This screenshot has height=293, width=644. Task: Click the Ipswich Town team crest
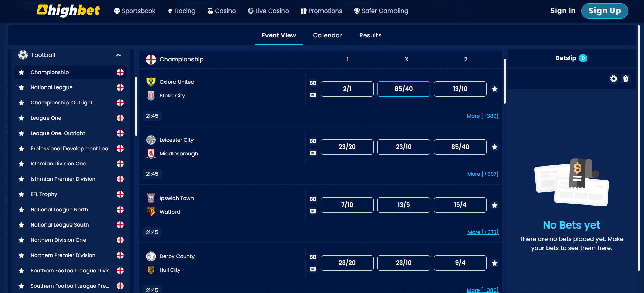click(151, 198)
